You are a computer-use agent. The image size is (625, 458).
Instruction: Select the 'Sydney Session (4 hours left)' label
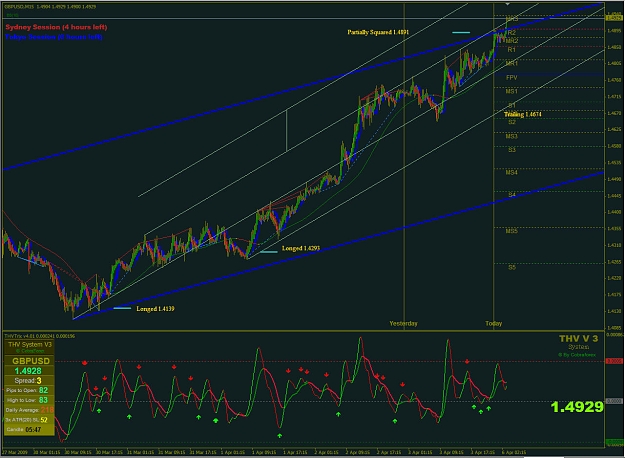point(56,27)
